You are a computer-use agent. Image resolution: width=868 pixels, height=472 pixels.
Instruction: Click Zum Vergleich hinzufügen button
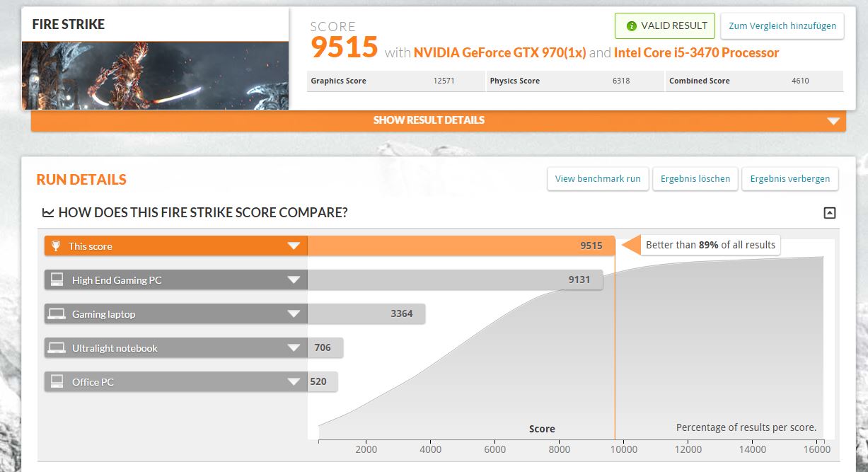click(782, 26)
